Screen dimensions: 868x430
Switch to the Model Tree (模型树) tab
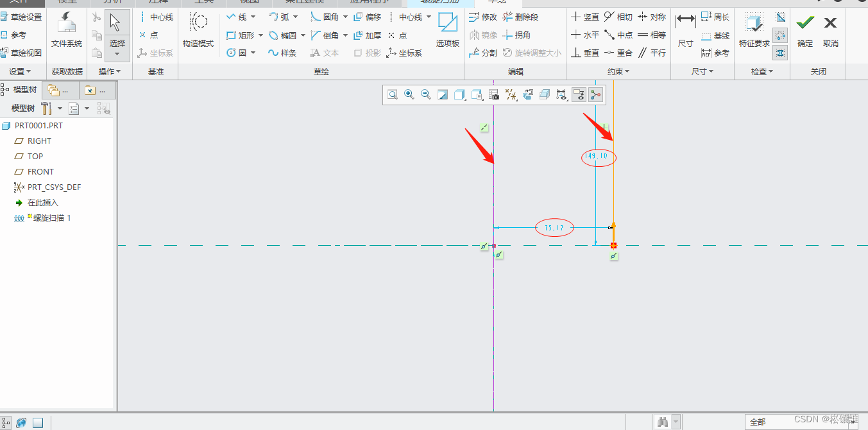click(21, 90)
